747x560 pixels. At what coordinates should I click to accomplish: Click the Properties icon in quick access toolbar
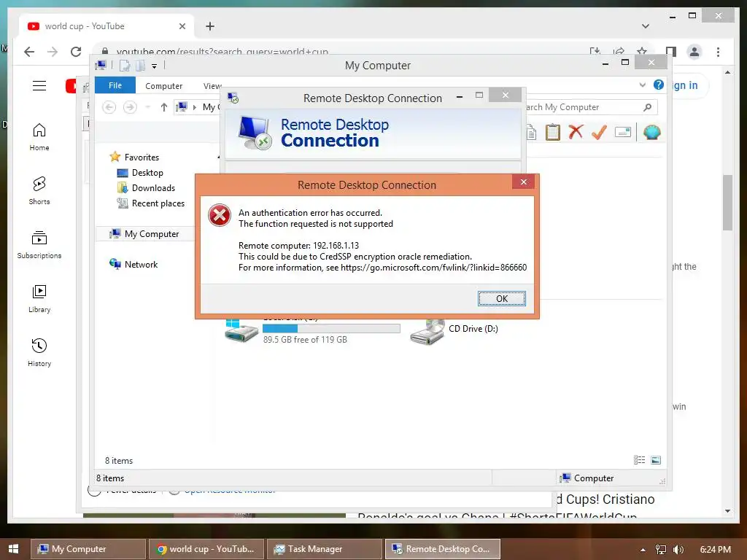tap(124, 66)
